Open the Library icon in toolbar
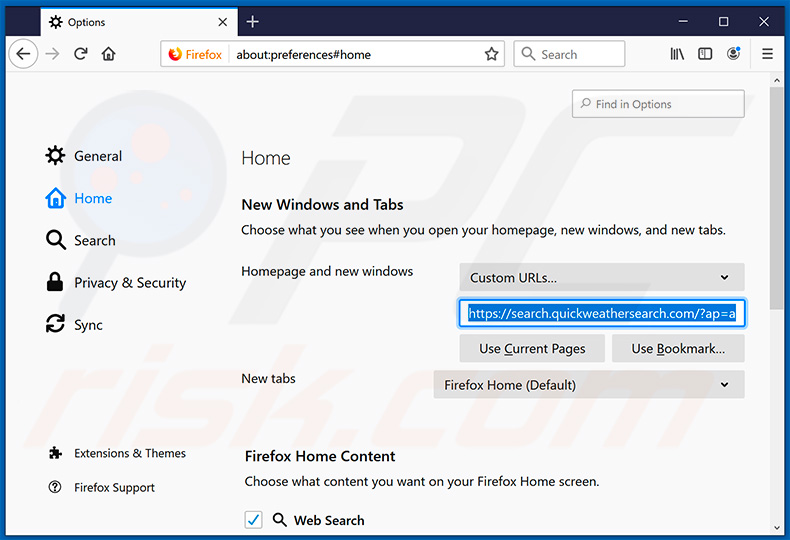The image size is (790, 540). pos(677,53)
